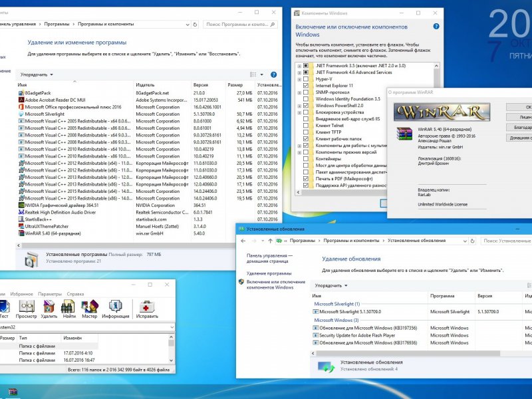Click the view layout icon in Programs toolbar

[253, 74]
